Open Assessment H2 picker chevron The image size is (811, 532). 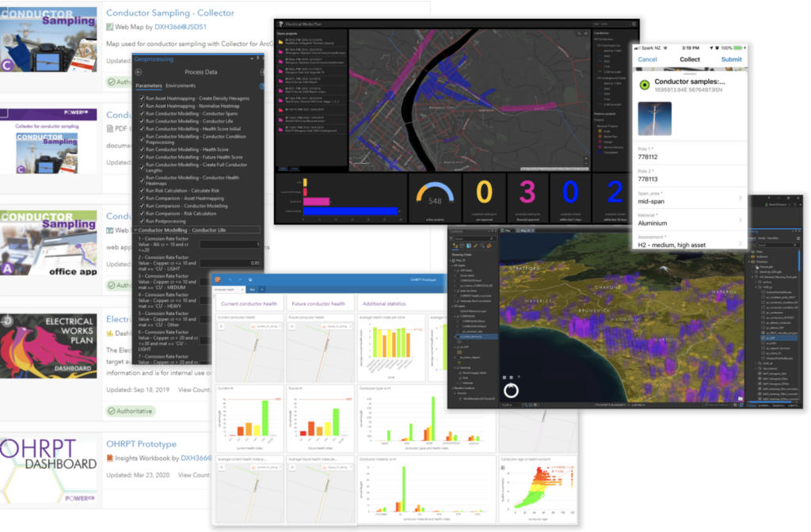741,242
